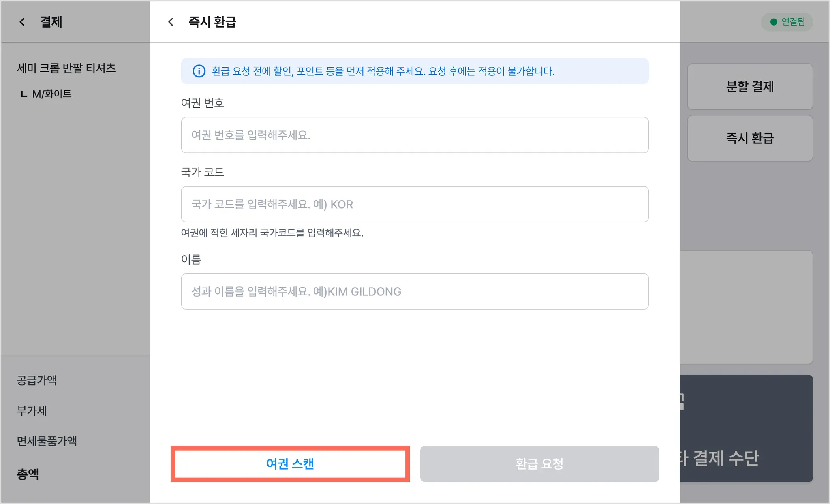Click the 여권 스캔 button

290,464
